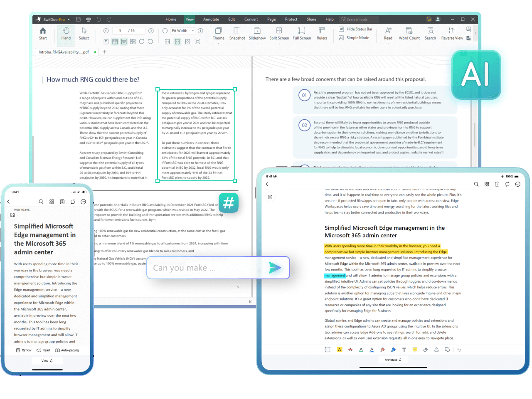Screen dimensions: 532x399
Task: Open the thumbnails grid on the phone screen
Action: click(52, 202)
